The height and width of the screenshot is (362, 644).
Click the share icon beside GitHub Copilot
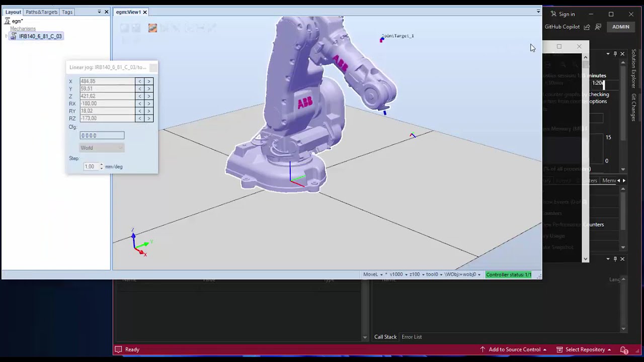pos(587,27)
